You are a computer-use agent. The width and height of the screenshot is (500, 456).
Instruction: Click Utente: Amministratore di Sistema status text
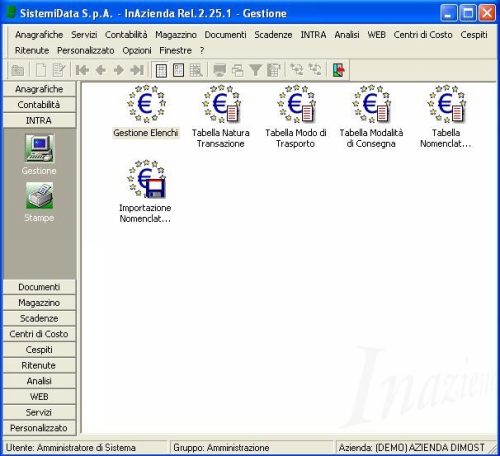pyautogui.click(x=71, y=447)
